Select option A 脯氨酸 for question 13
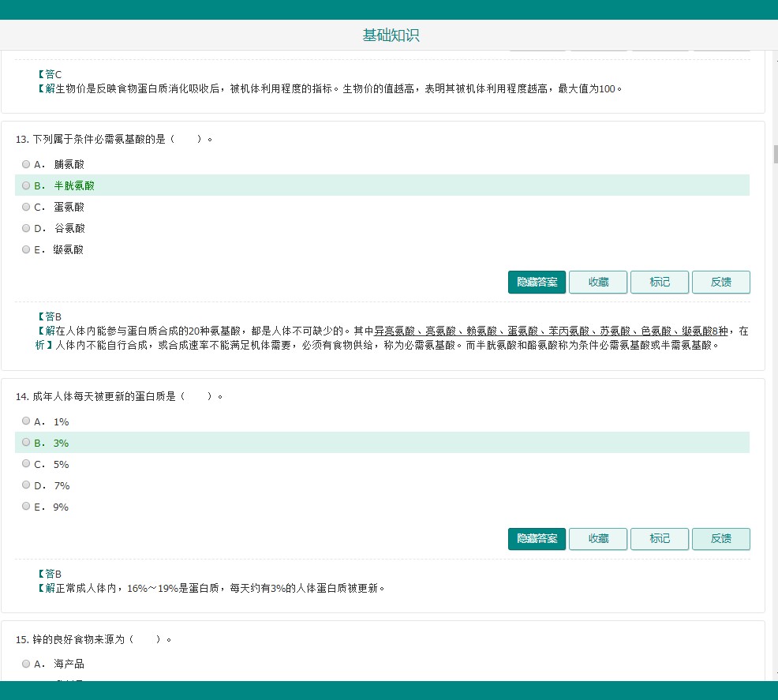 click(26, 164)
